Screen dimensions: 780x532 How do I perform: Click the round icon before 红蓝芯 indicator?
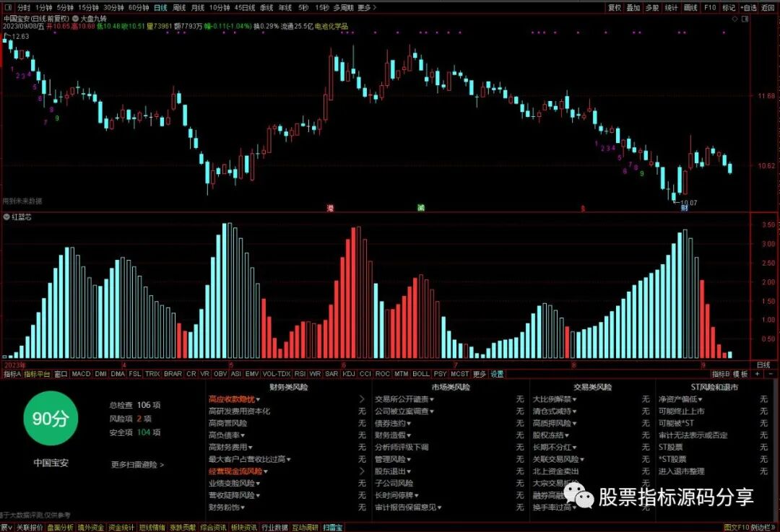click(6, 217)
